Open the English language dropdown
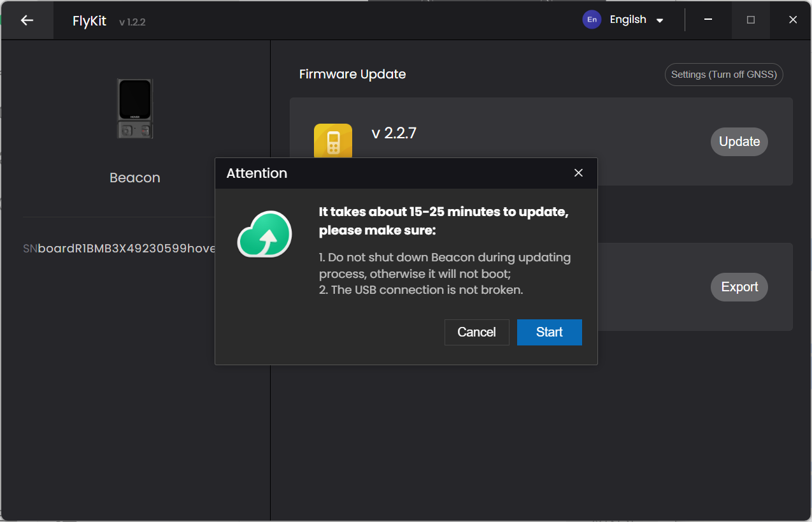The width and height of the screenshot is (812, 522). click(636, 20)
